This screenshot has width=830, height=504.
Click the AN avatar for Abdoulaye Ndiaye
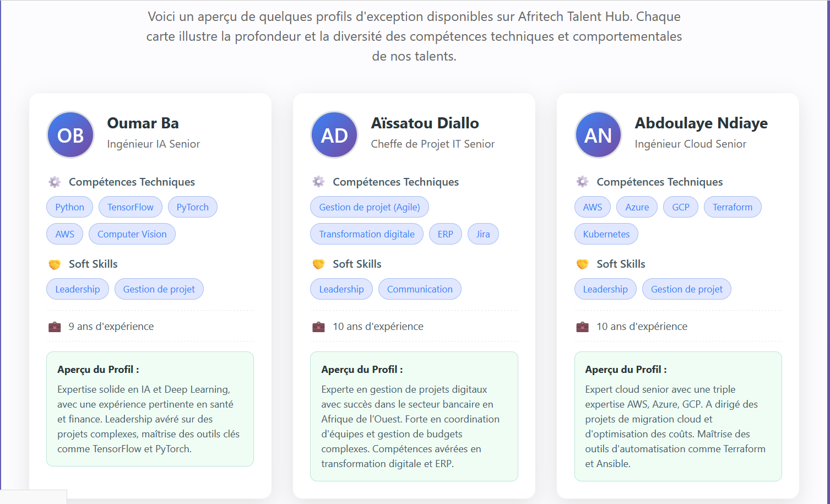pos(598,135)
